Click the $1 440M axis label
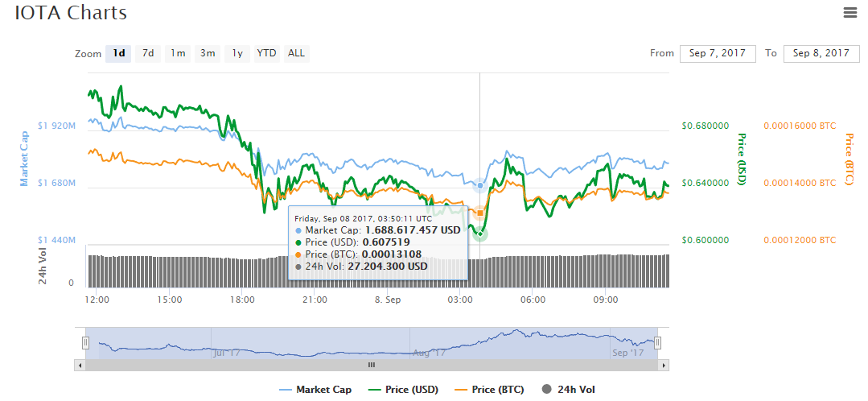The width and height of the screenshot is (868, 401). point(57,241)
